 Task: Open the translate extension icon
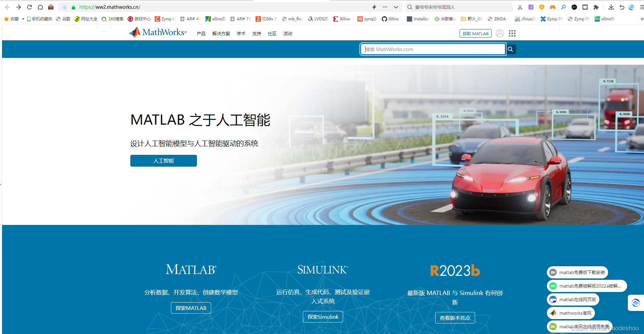(x=531, y=7)
